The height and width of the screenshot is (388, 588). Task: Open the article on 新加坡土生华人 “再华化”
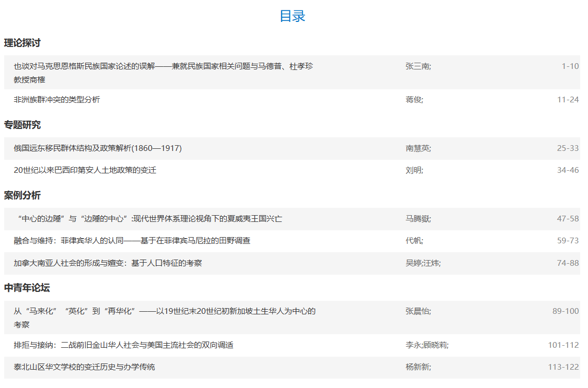(164, 312)
